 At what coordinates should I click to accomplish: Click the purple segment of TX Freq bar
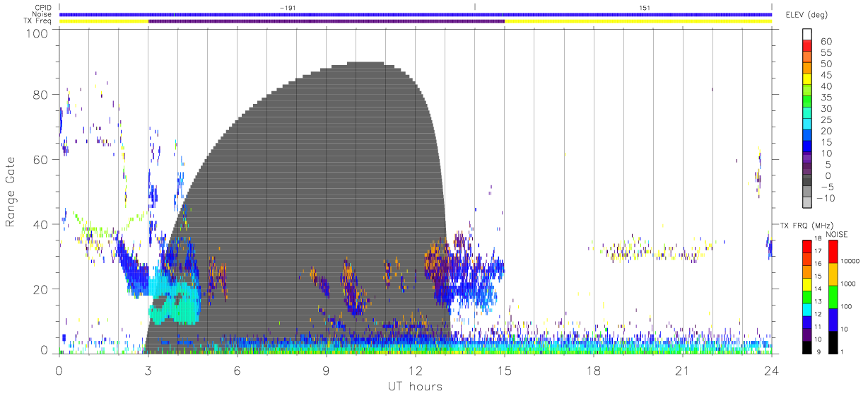(x=327, y=21)
